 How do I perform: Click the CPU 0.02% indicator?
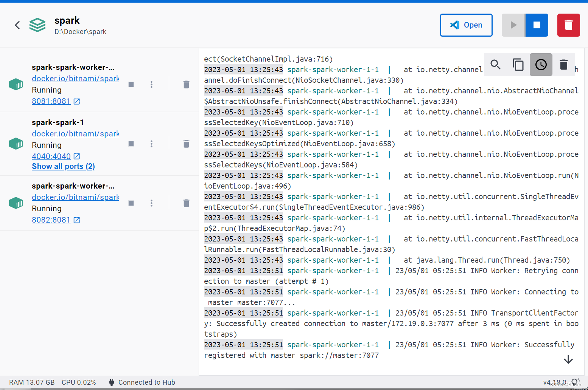[79, 382]
